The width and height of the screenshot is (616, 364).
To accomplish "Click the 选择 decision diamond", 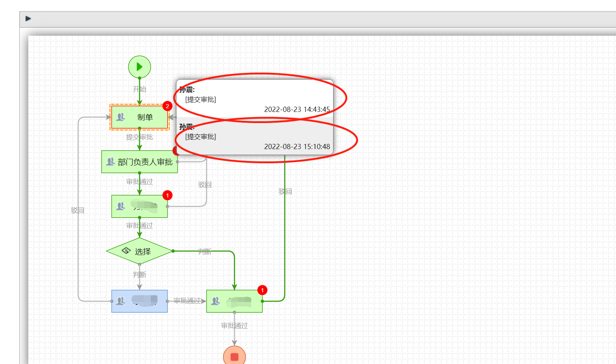I will [140, 251].
